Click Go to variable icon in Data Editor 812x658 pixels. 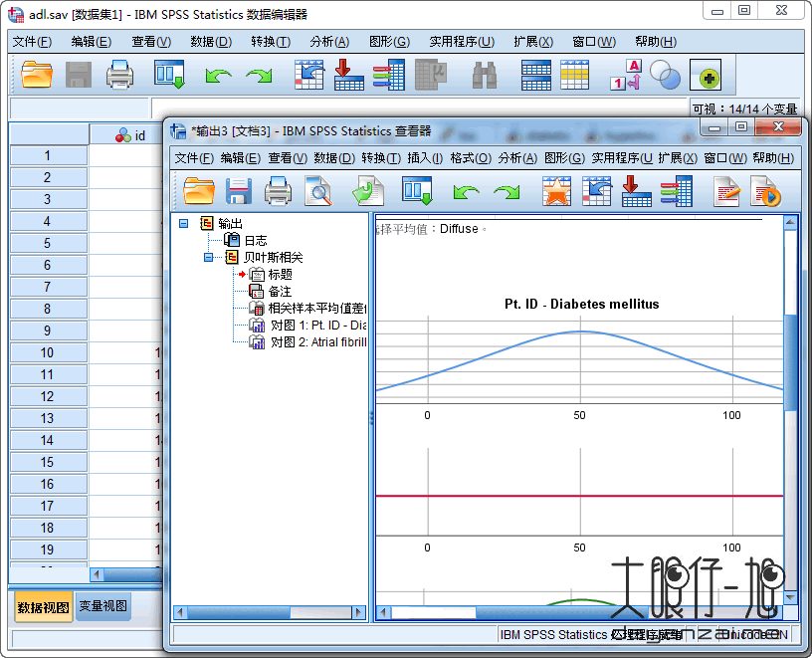tap(348, 75)
